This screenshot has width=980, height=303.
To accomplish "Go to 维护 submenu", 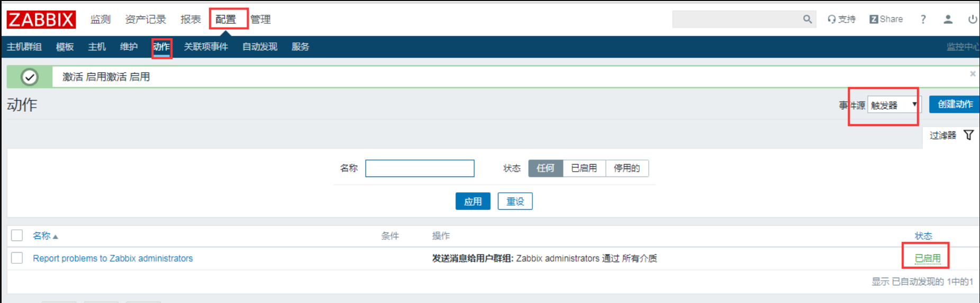I will pos(129,47).
